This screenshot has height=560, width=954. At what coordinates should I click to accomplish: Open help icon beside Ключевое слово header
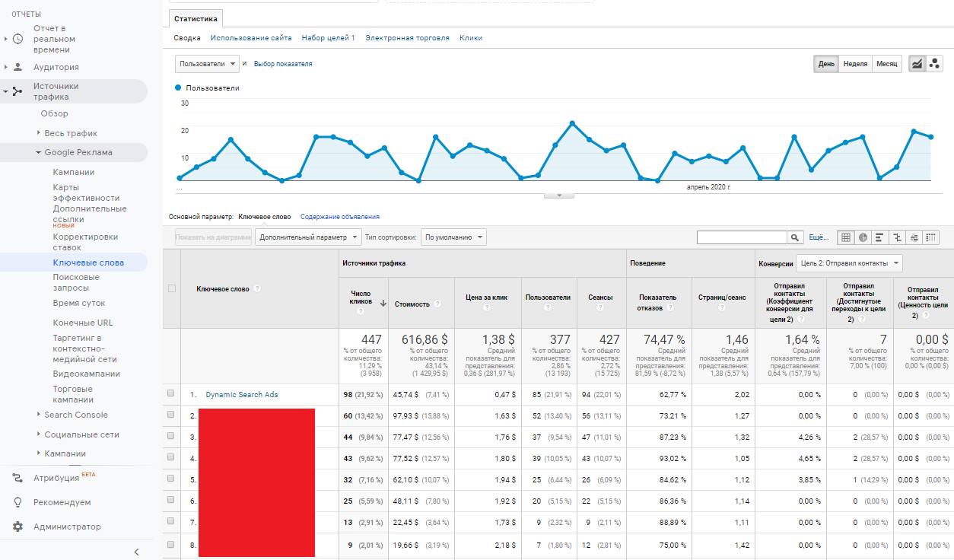[257, 288]
